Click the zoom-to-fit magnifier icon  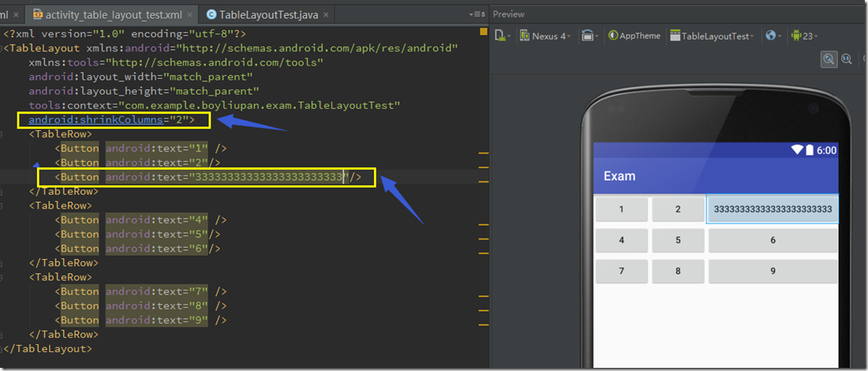(829, 58)
